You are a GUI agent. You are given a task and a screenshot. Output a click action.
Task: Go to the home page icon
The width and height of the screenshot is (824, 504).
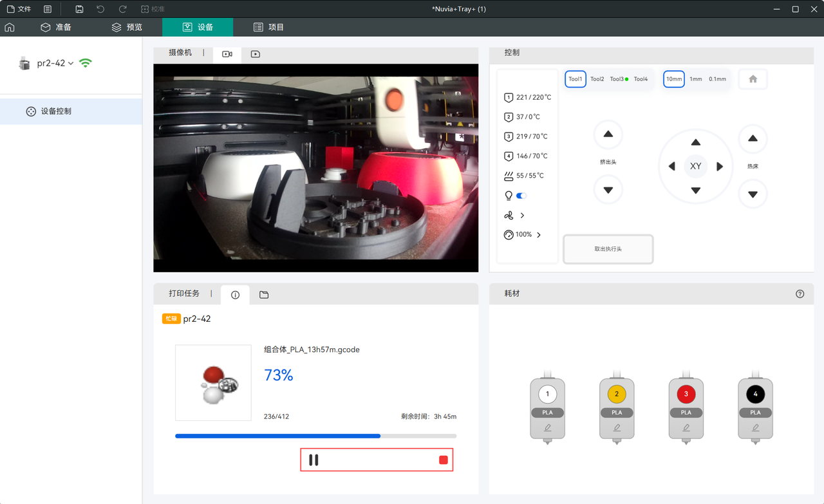(x=10, y=27)
